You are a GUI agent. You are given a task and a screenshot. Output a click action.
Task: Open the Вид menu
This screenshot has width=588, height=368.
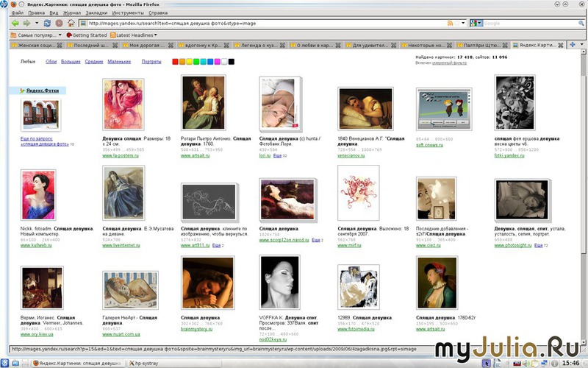(x=54, y=13)
